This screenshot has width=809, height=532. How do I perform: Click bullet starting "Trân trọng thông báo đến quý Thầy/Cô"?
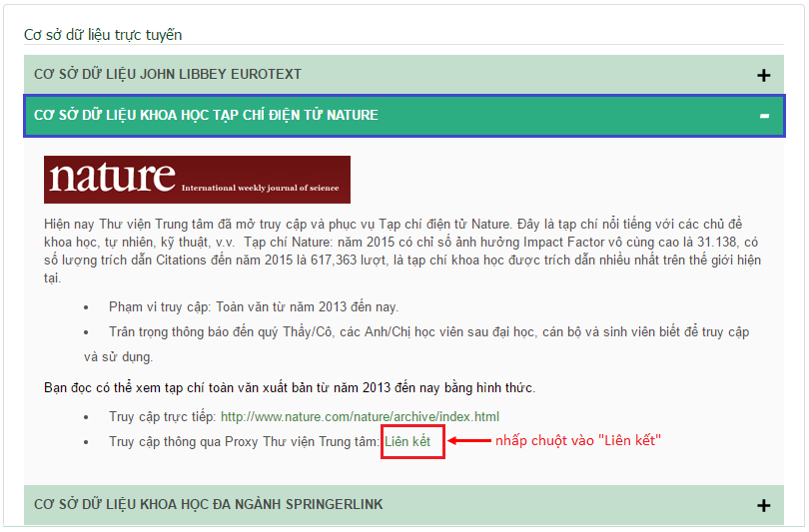tap(416, 343)
